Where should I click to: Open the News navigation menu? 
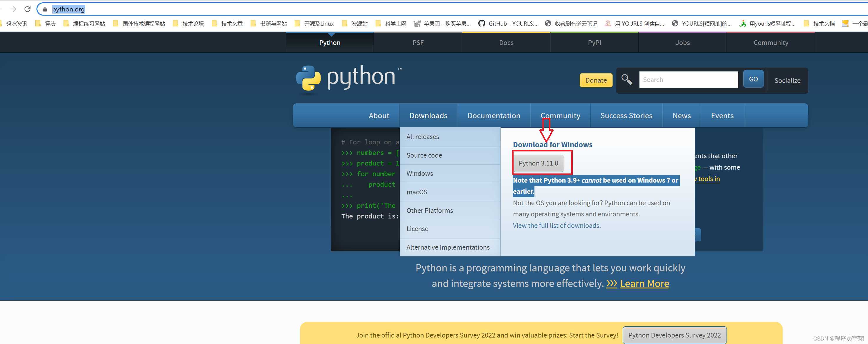(x=681, y=116)
